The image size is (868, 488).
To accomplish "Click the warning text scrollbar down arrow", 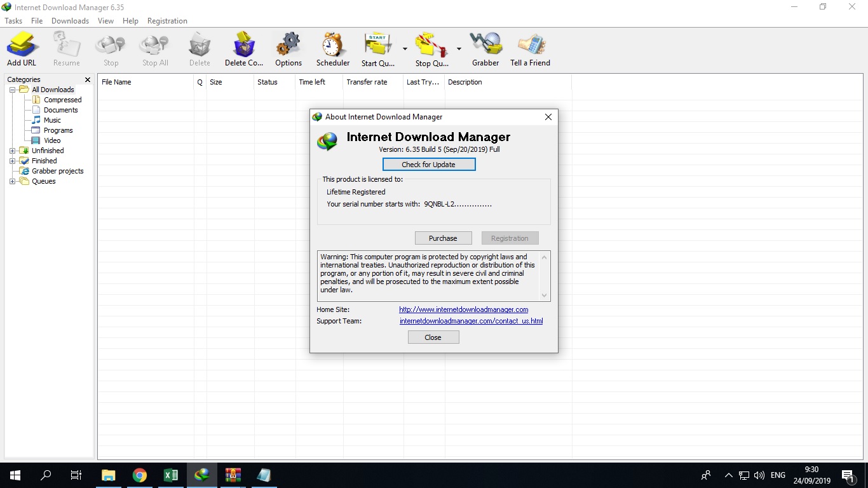I will [x=544, y=295].
